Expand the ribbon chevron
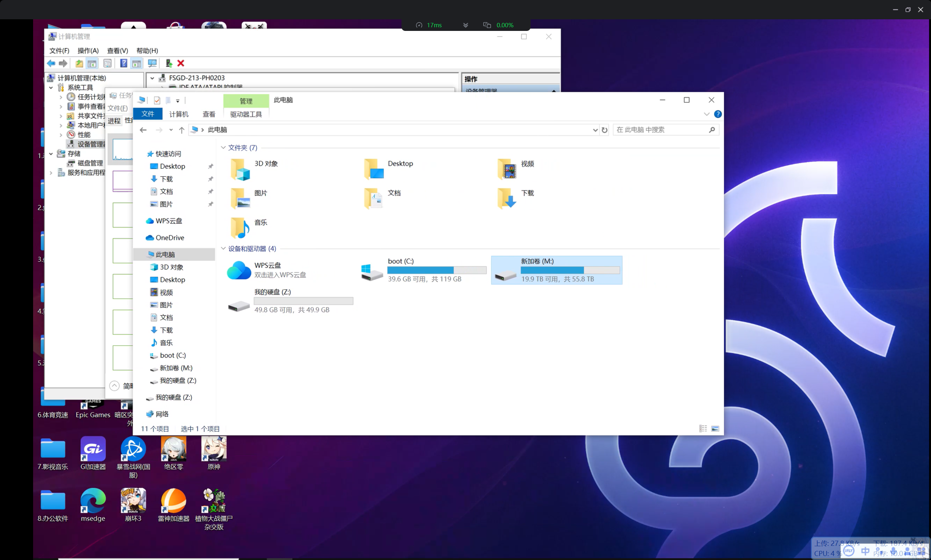The height and width of the screenshot is (560, 931). 707,114
